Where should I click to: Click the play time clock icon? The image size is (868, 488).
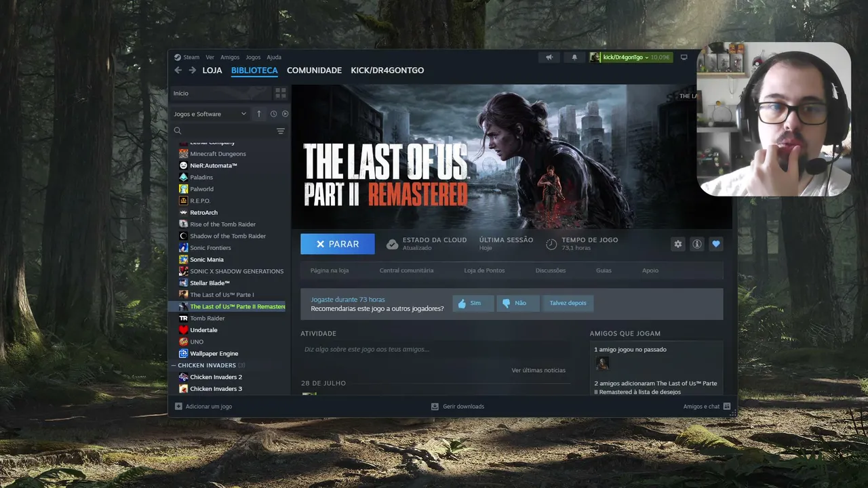tap(551, 244)
